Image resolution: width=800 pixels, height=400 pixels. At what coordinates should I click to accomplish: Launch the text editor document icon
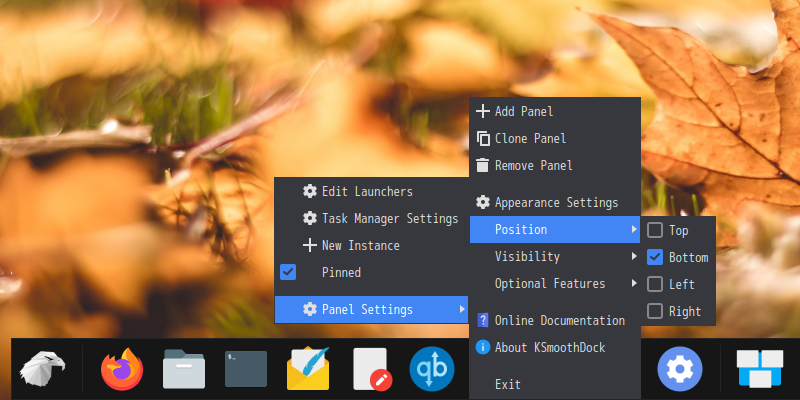point(372,369)
